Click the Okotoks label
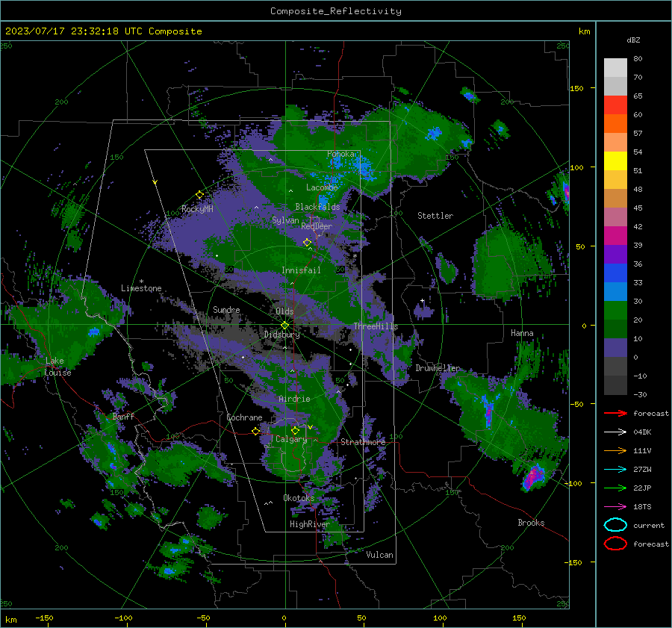 [x=299, y=498]
